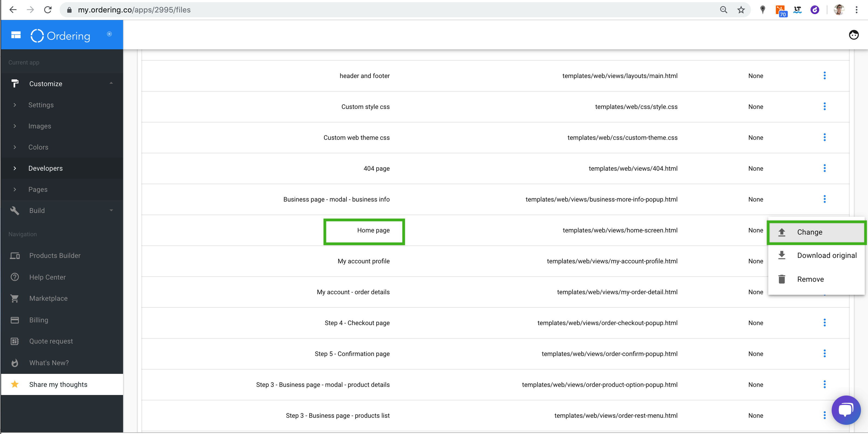Open options for header and footer row
The image size is (868, 434).
pyautogui.click(x=824, y=76)
